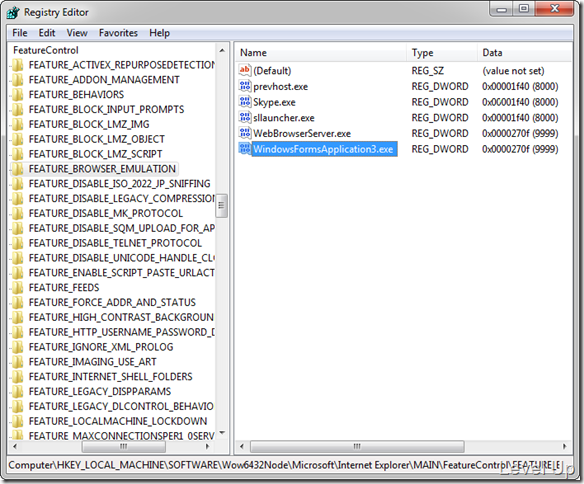Click the folder icon for FEATURE_ACTIVEX_REPURPOSEDETECTION
The height and width of the screenshot is (484, 584).
17,65
